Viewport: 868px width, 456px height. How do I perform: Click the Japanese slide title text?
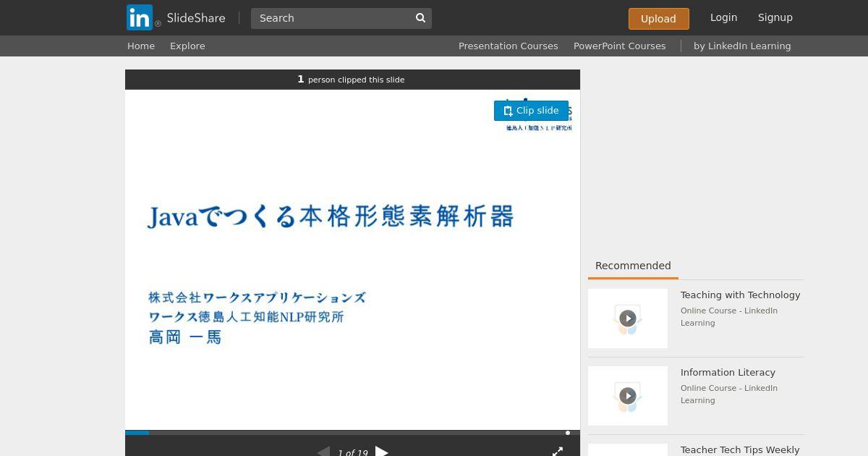click(331, 216)
